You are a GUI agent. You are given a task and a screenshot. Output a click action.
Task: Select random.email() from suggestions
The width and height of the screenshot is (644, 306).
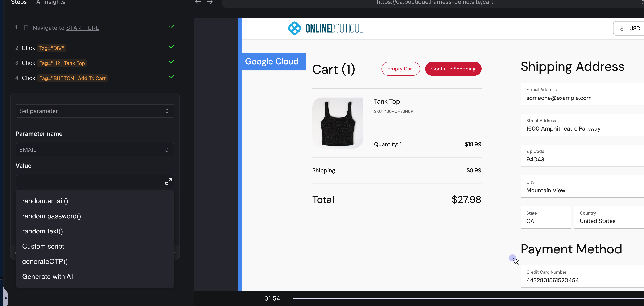pyautogui.click(x=45, y=201)
